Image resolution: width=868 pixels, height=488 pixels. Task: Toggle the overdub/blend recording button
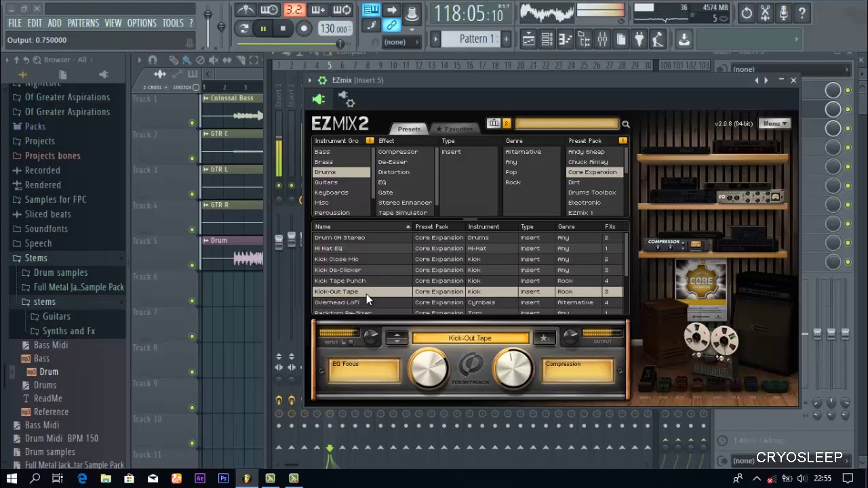(318, 10)
